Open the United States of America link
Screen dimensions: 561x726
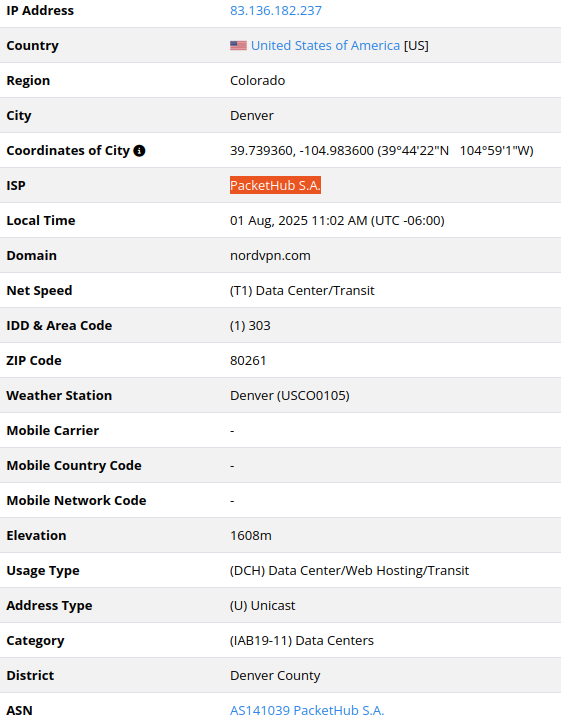click(x=325, y=45)
